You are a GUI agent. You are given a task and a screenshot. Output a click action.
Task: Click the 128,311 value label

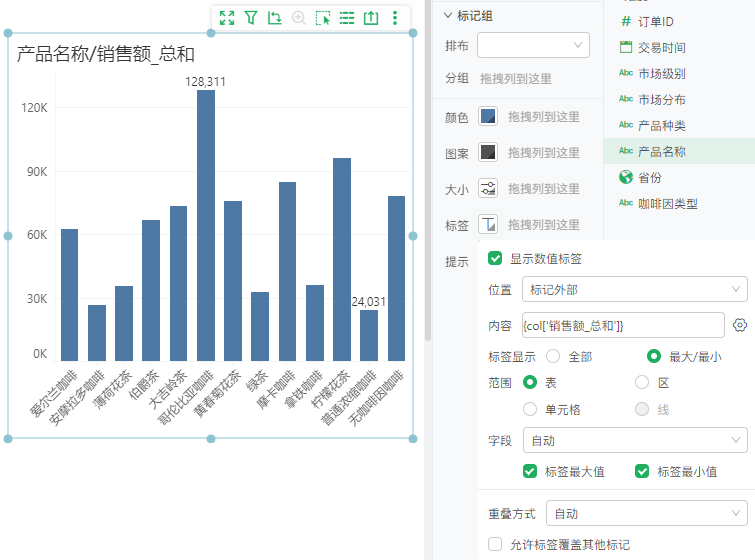206,81
